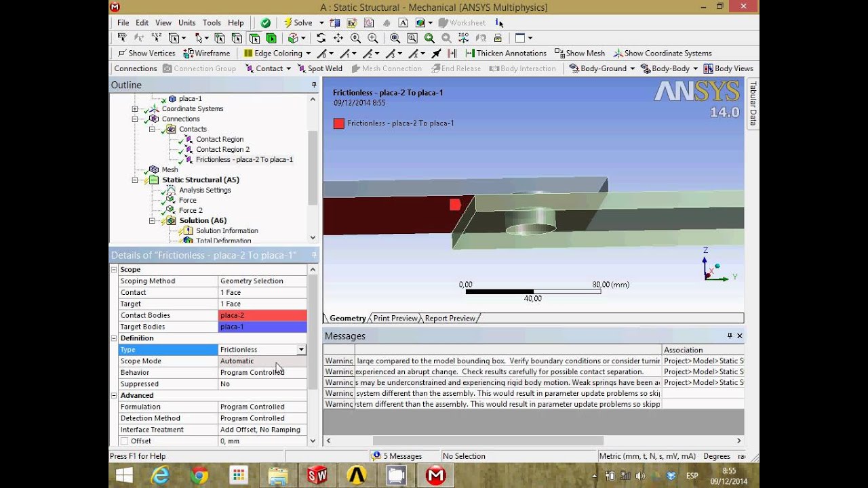Select the Body selection filter icon
This screenshot has width=868, height=488.
[271, 38]
